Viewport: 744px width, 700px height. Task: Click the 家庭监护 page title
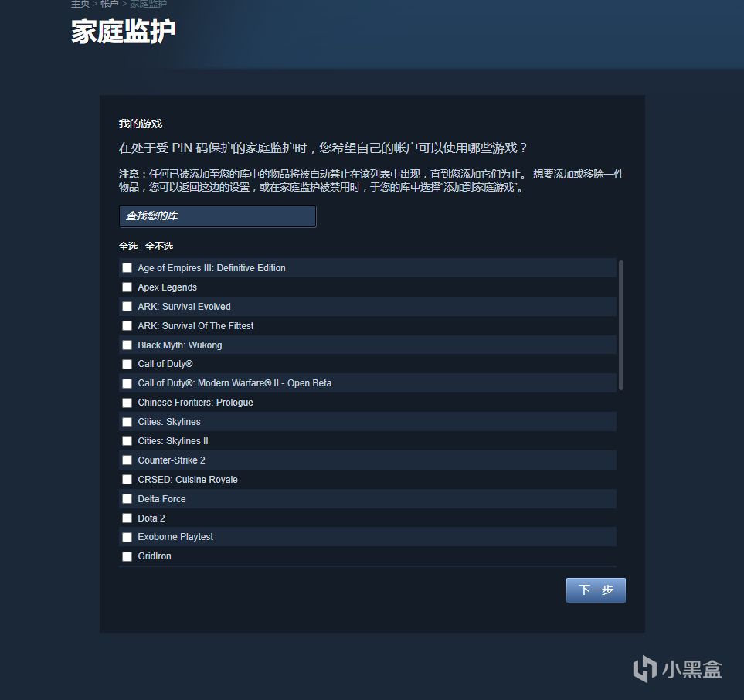click(124, 32)
